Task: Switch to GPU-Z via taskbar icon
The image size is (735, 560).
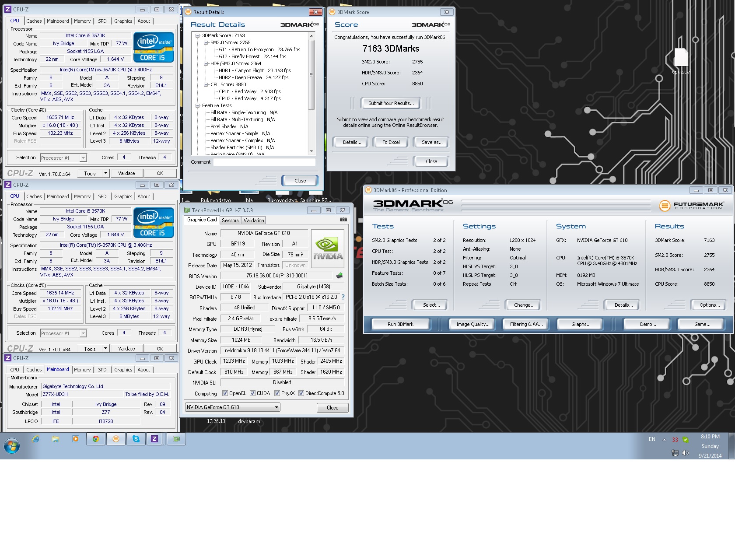Action: tap(176, 439)
